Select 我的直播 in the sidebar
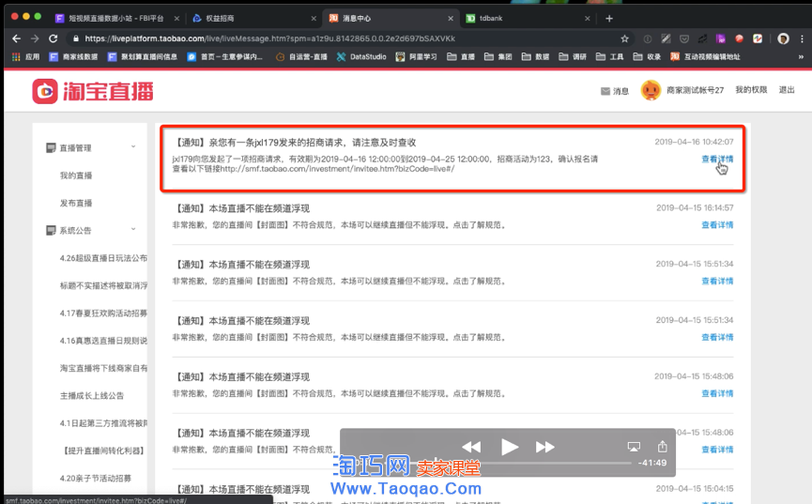The height and width of the screenshot is (504, 812). 76,176
